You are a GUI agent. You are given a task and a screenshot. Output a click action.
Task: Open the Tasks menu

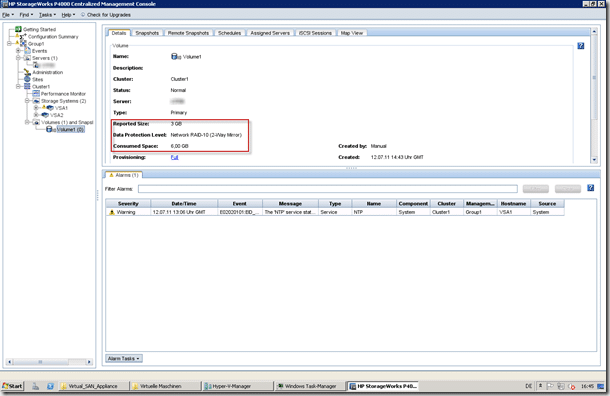47,15
